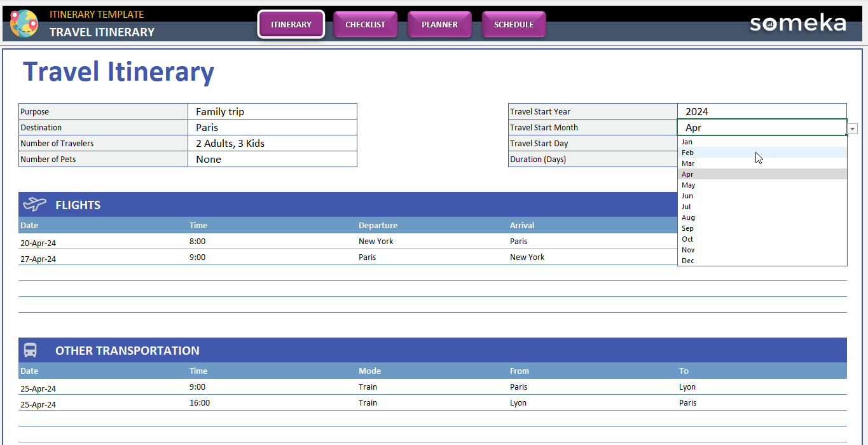Click the Travel Start Month dropdown arrow
Image resolution: width=868 pixels, height=445 pixels.
tap(851, 128)
